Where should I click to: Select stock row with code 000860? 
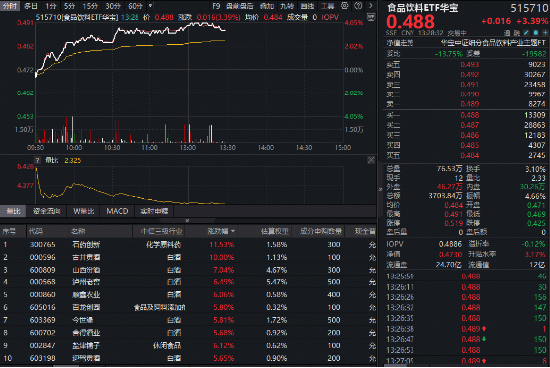[x=188, y=294]
